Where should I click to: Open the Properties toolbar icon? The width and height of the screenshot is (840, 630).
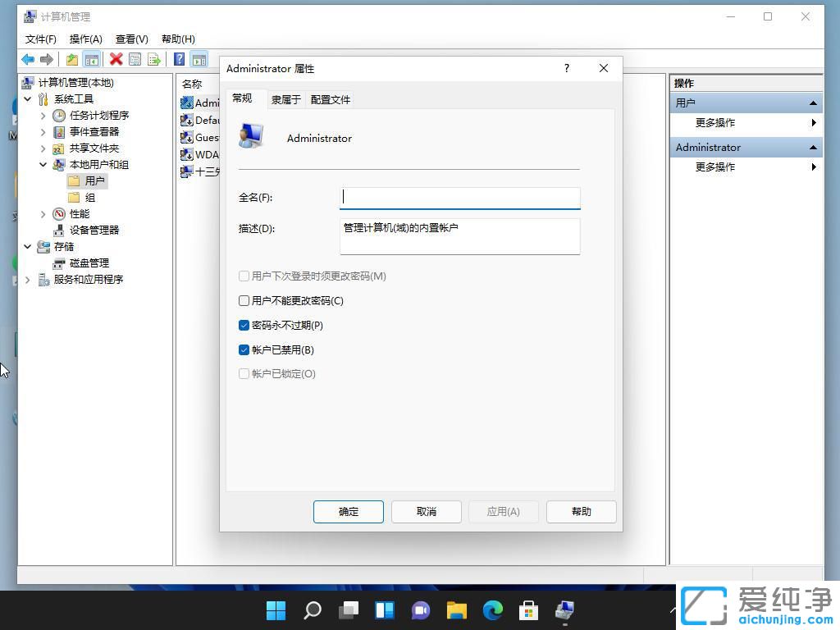[135, 59]
